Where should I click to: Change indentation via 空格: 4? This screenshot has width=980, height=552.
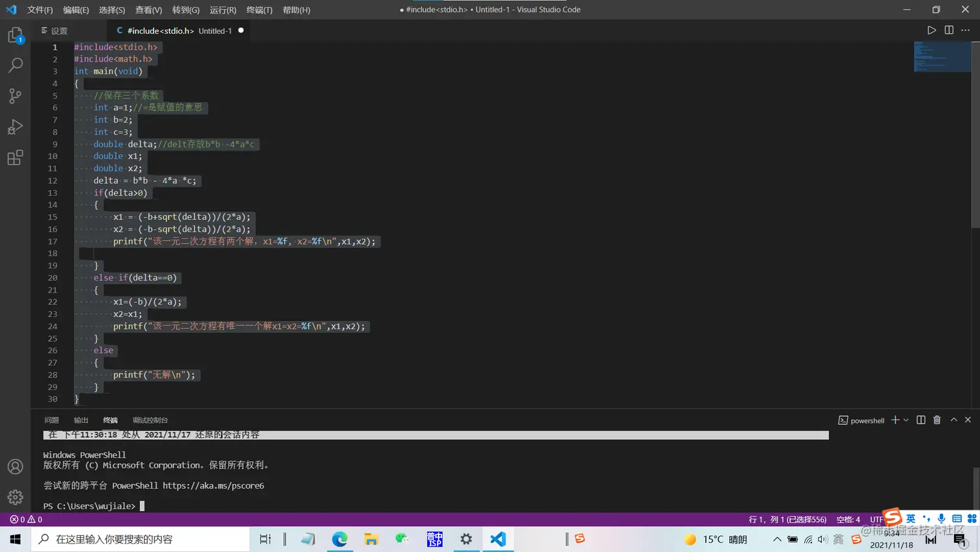tap(848, 520)
